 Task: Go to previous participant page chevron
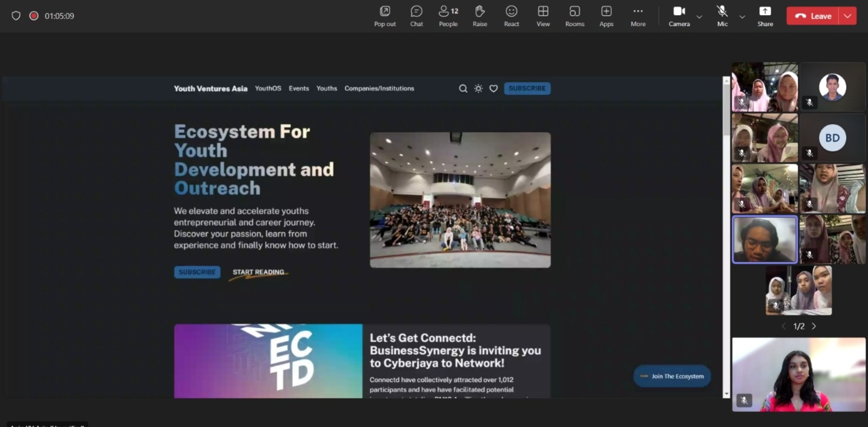click(783, 326)
